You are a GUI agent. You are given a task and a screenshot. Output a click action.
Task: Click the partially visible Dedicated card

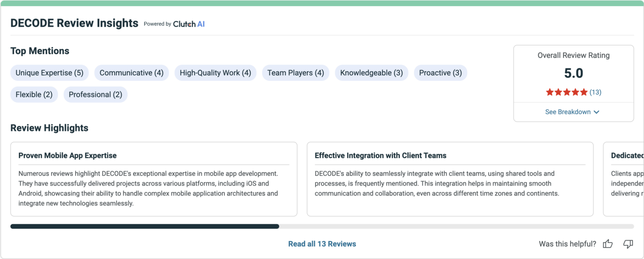[x=623, y=179]
